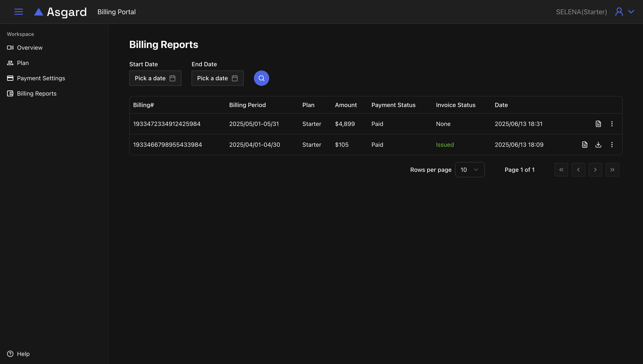643x364 pixels.
Task: Jump to the first page
Action: [x=561, y=170]
